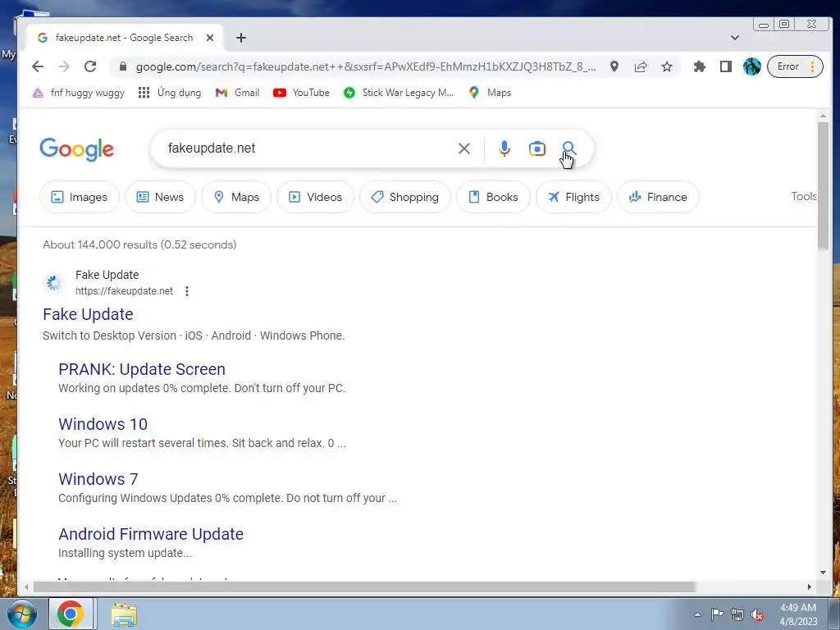Select the fakeupdate.net Google Search tab
Screen dimensions: 840x630
click(x=125, y=38)
